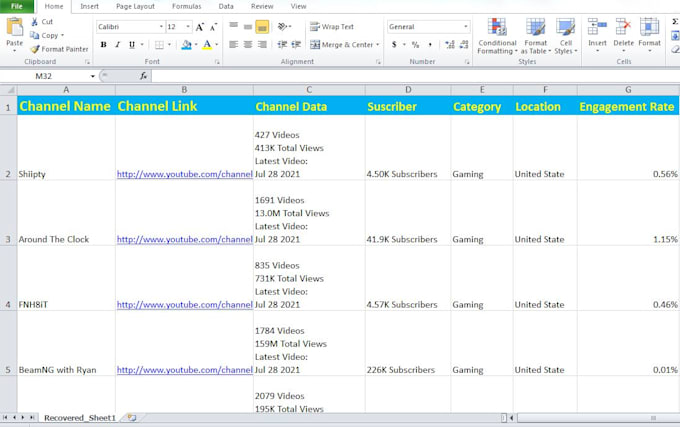Image resolution: width=680 pixels, height=427 pixels.
Task: Decrease font size with Shrink Font
Action: (x=213, y=27)
